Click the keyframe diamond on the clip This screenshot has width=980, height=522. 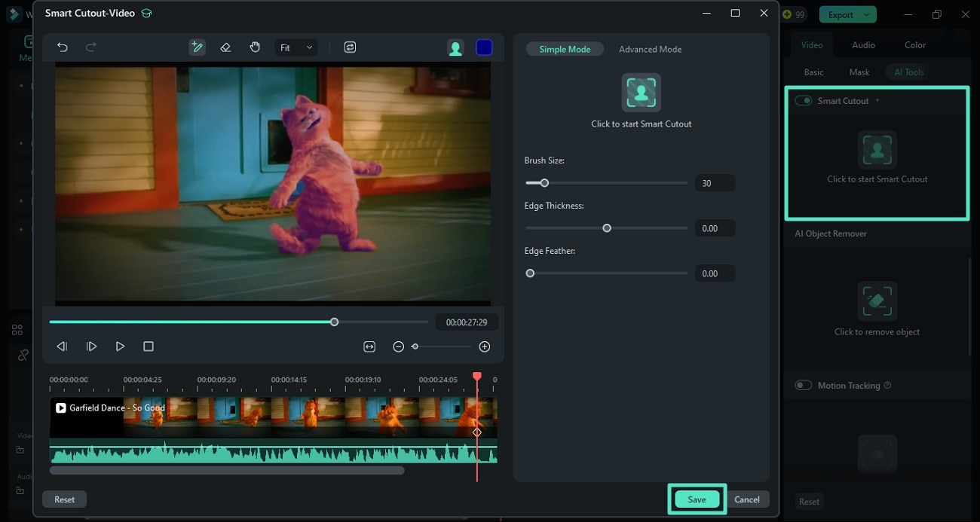pyautogui.click(x=476, y=432)
